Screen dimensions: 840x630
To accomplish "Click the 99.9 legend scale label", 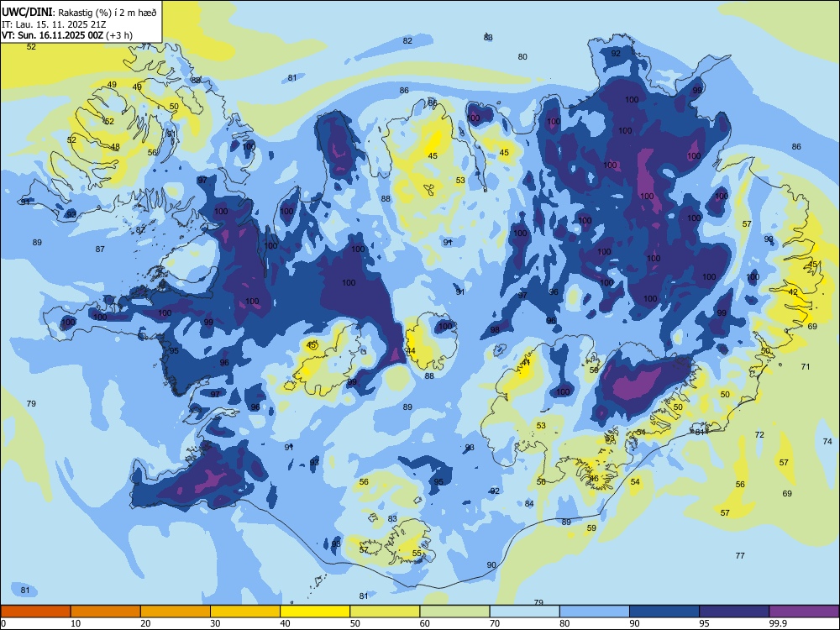I will pos(778,623).
